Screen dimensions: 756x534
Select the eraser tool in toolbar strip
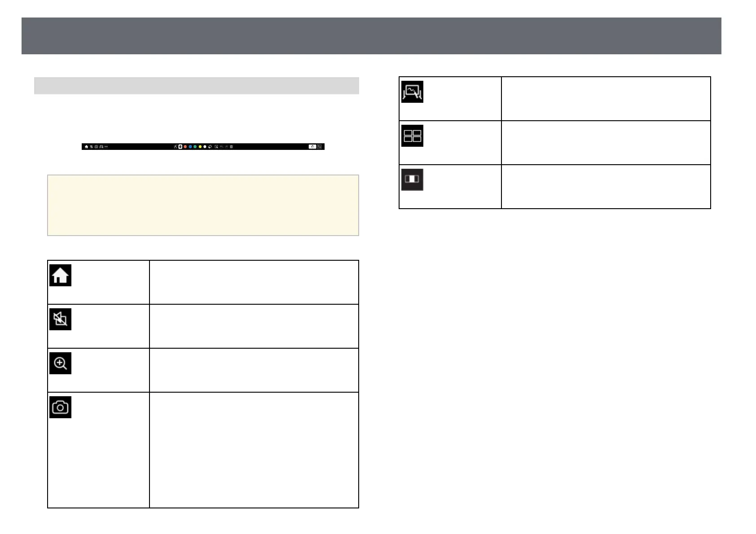[x=210, y=147]
